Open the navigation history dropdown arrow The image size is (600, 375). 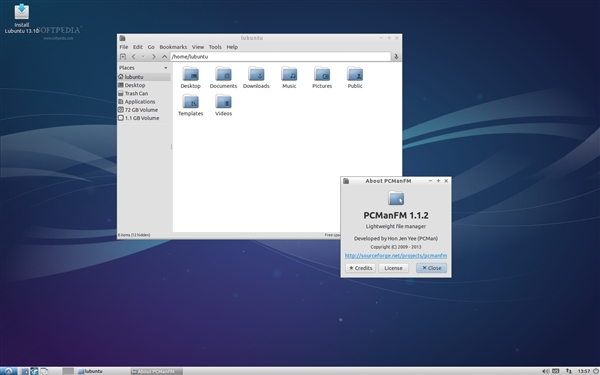tap(143, 57)
